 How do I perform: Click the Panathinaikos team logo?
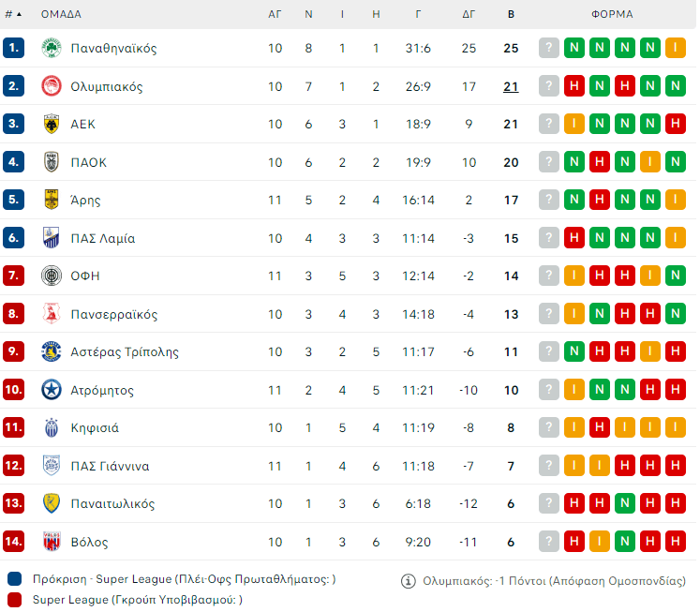pos(52,48)
